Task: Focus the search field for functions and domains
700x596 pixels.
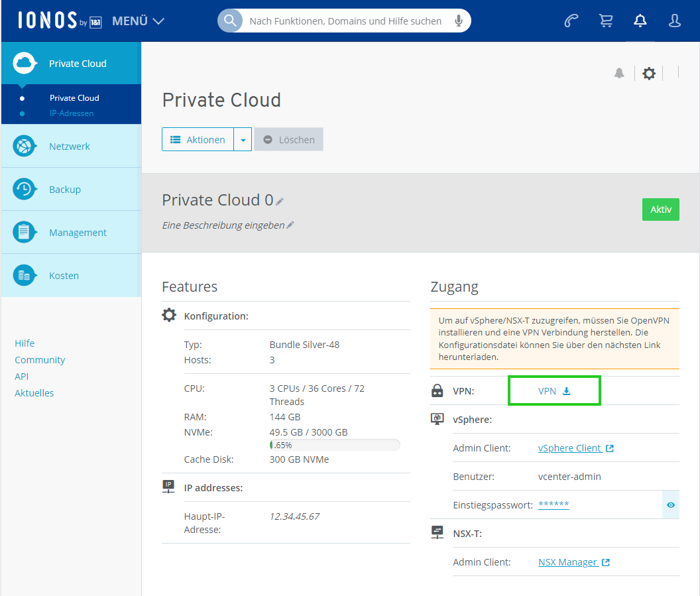Action: pos(345,21)
